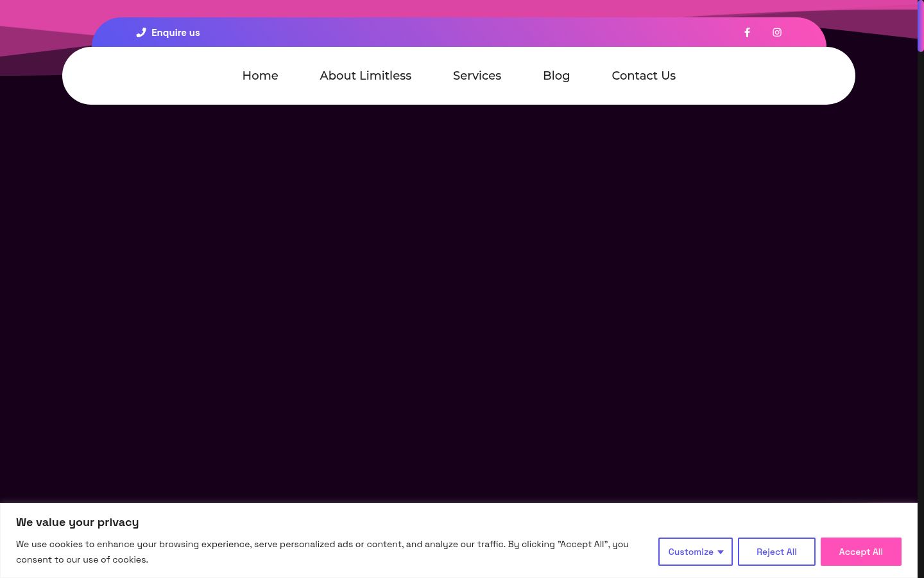Open the Services menu item
This screenshot has width=924, height=578.
click(477, 76)
